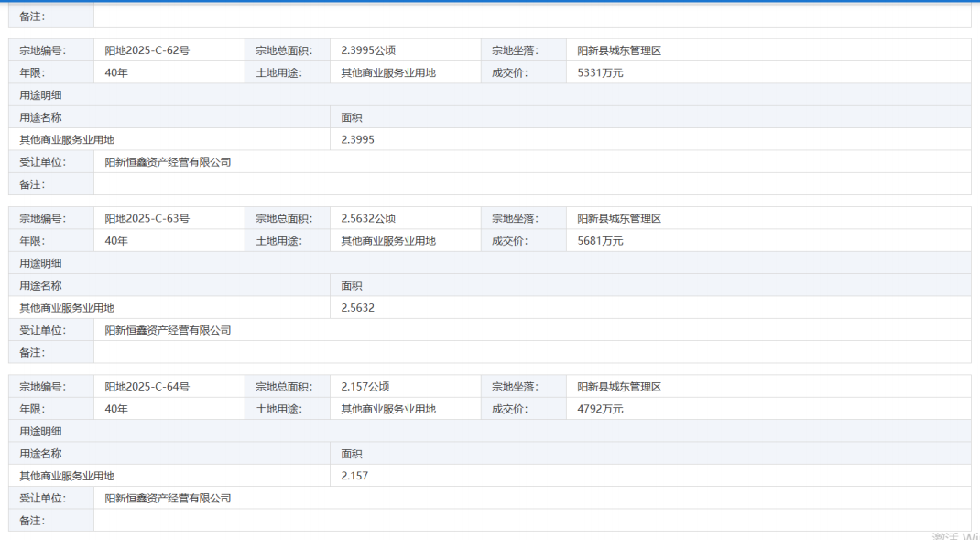Click the transaction price 5331万元

pos(600,73)
